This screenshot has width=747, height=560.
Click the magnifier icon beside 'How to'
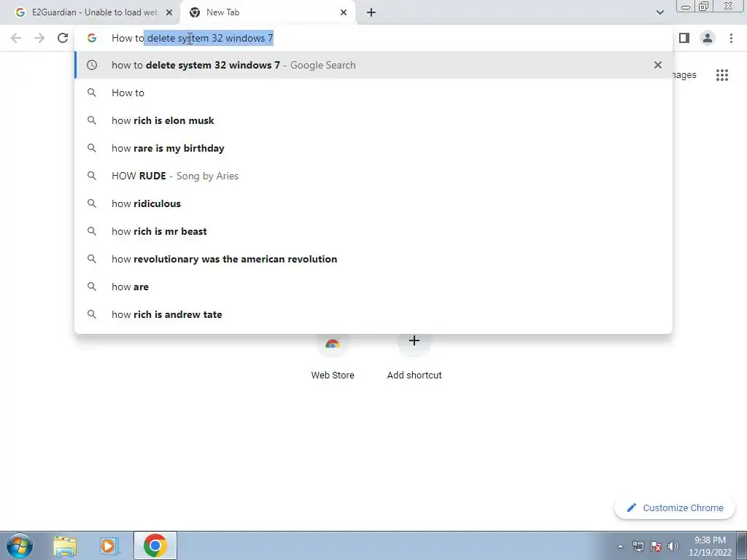(x=92, y=93)
